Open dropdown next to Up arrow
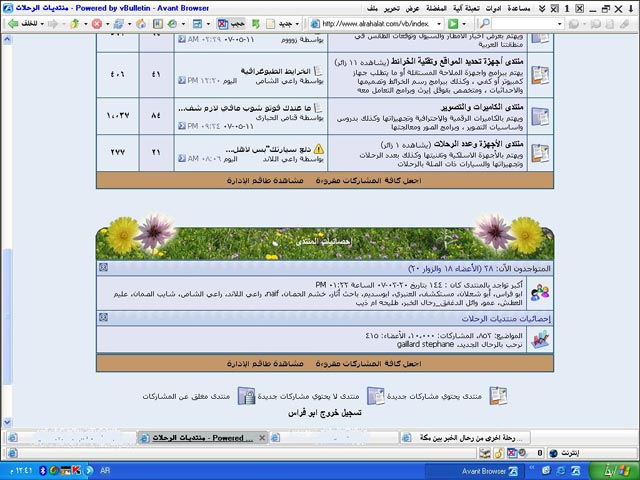 coord(86,24)
